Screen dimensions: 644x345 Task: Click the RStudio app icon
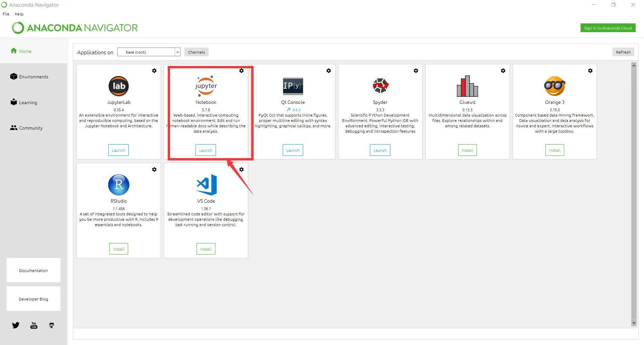click(x=119, y=185)
